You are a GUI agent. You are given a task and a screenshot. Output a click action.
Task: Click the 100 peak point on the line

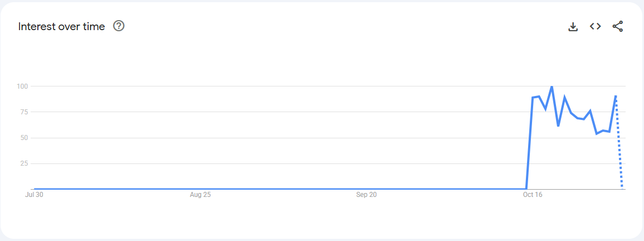552,86
